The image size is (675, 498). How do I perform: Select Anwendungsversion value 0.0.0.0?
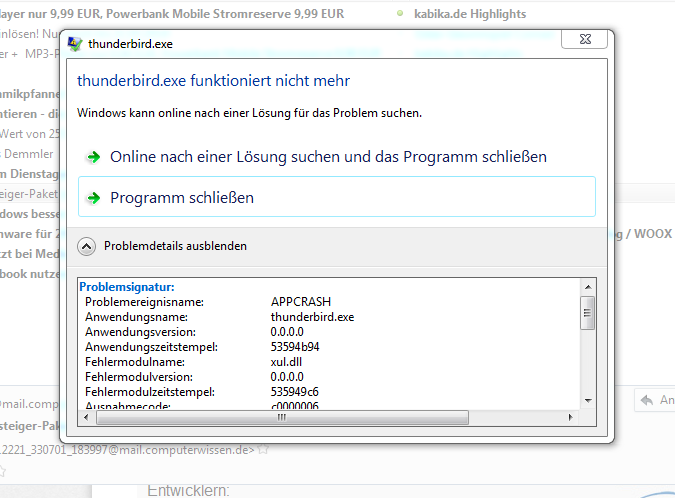pyautogui.click(x=287, y=332)
